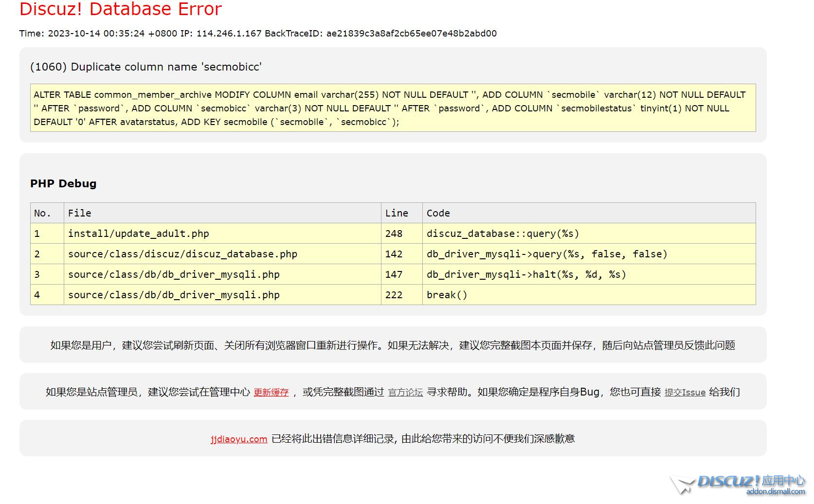Click the ALTER TABLE SQL statement box
The width and height of the screenshot is (814, 504).
click(393, 108)
